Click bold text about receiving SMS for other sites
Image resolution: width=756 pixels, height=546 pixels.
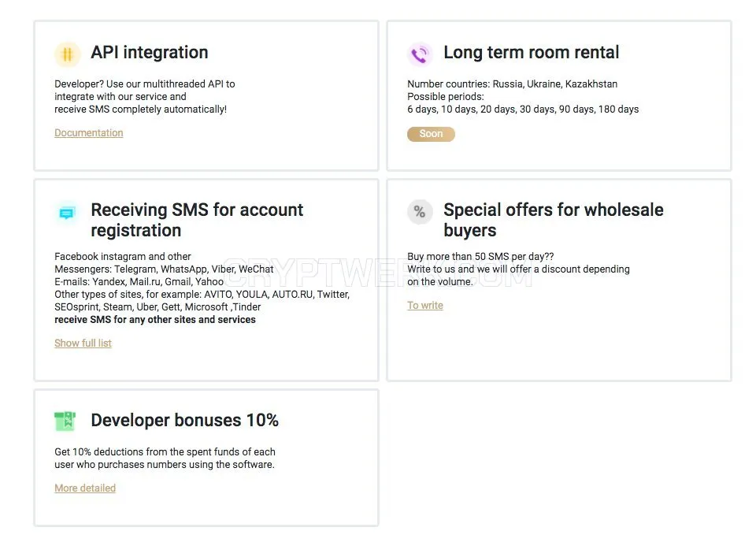tap(155, 319)
